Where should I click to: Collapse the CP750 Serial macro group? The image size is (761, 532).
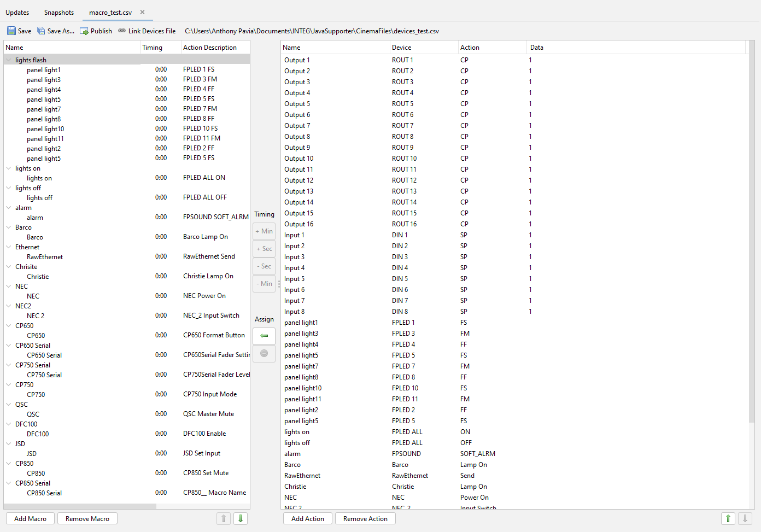tap(9, 365)
